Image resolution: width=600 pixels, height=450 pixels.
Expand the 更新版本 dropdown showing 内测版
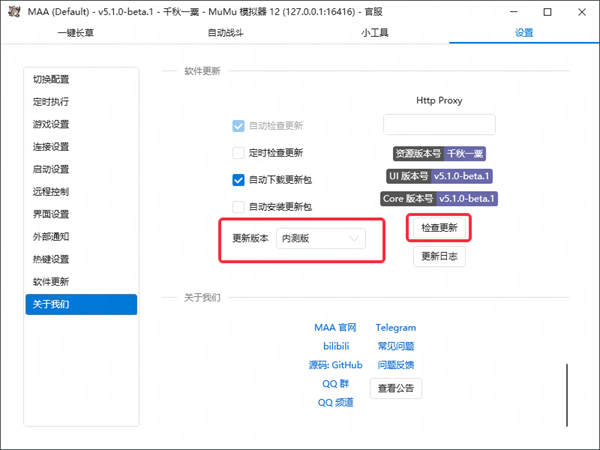[321, 239]
